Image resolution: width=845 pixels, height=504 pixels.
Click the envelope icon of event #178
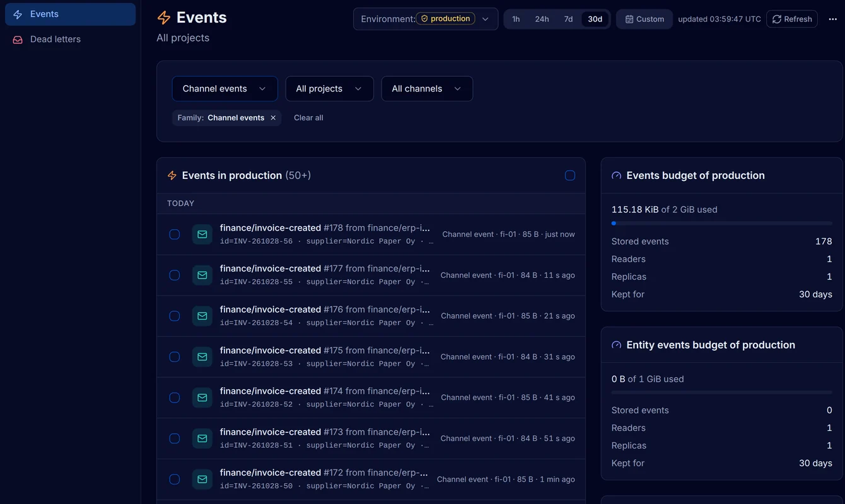coord(202,234)
